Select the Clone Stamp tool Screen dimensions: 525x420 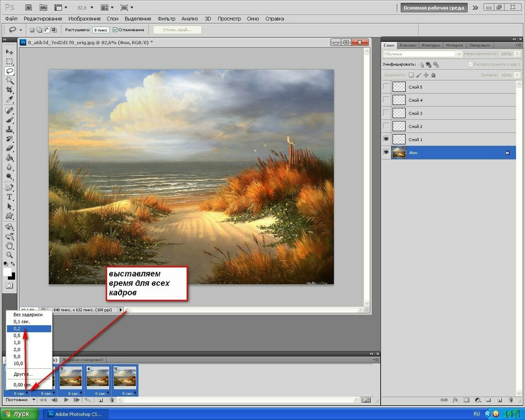(10, 129)
